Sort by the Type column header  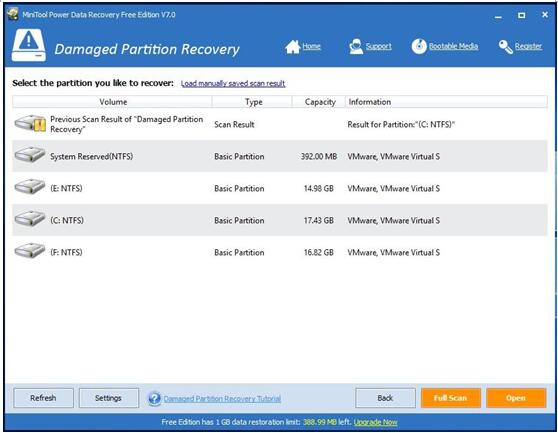click(252, 102)
